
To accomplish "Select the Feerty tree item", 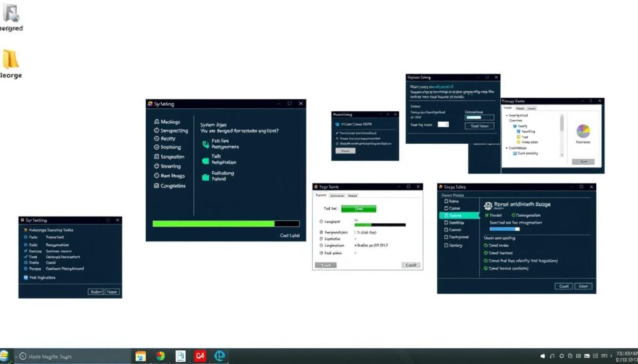I will pyautogui.click(x=520, y=126).
